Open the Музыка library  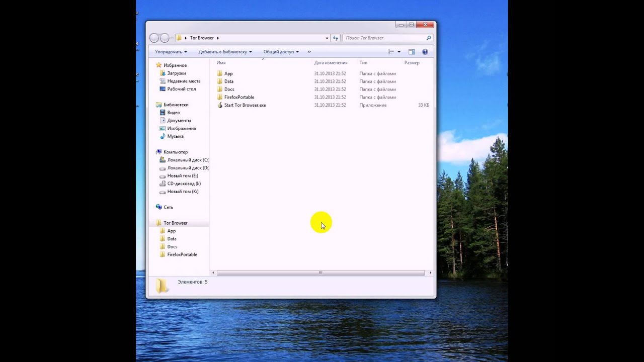tap(175, 136)
